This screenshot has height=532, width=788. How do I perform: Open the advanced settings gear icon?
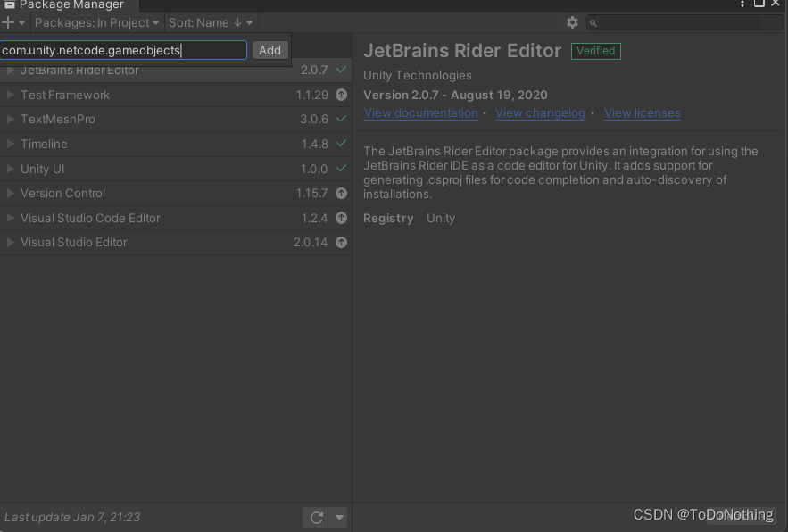point(572,22)
